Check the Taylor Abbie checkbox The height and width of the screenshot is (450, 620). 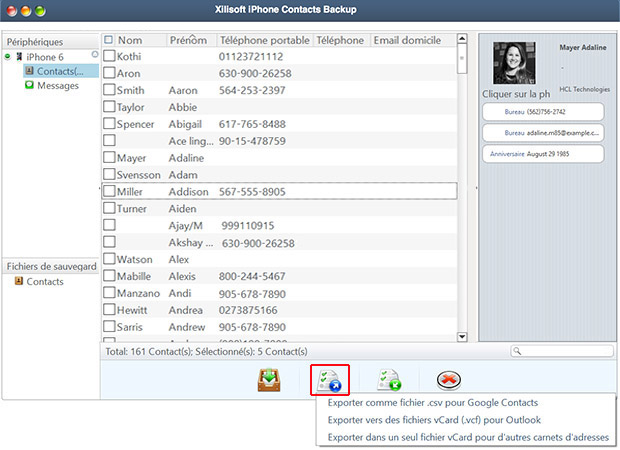[109, 106]
